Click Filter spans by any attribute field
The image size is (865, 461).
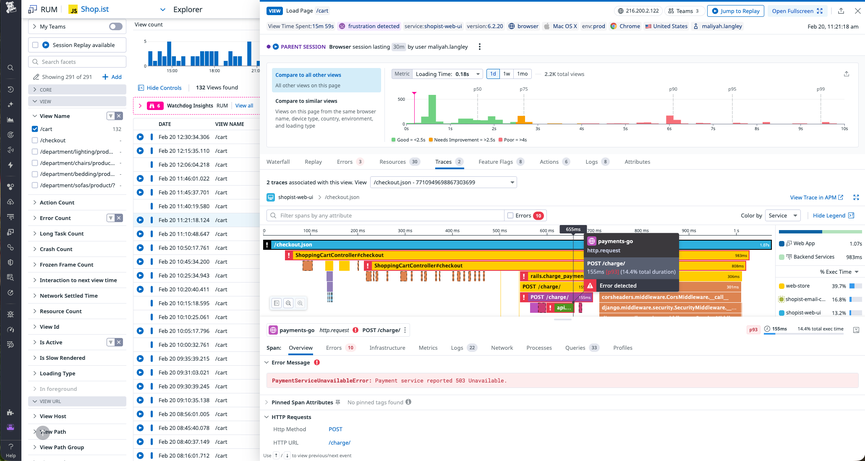coord(385,216)
